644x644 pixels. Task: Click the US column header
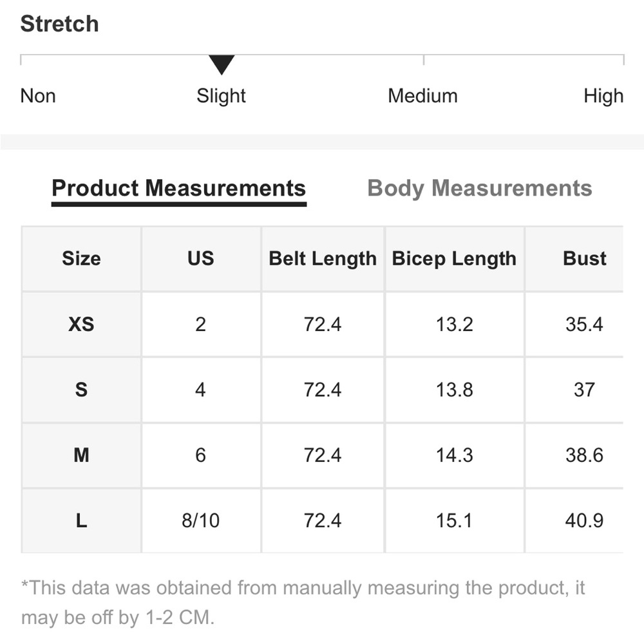click(x=200, y=258)
